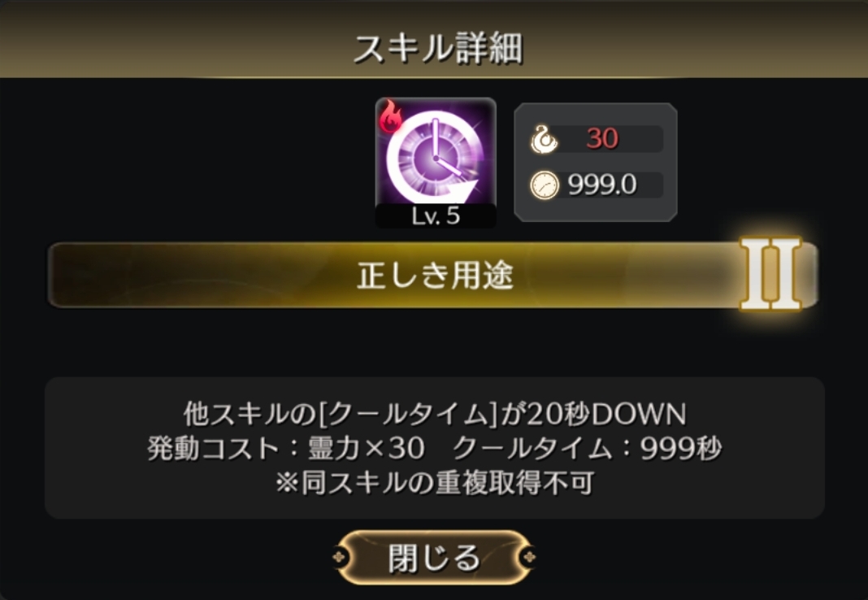Screen dimensions: 868x600
Task: Click the 発動コスト 霊力×30 text line
Action: click(x=285, y=448)
